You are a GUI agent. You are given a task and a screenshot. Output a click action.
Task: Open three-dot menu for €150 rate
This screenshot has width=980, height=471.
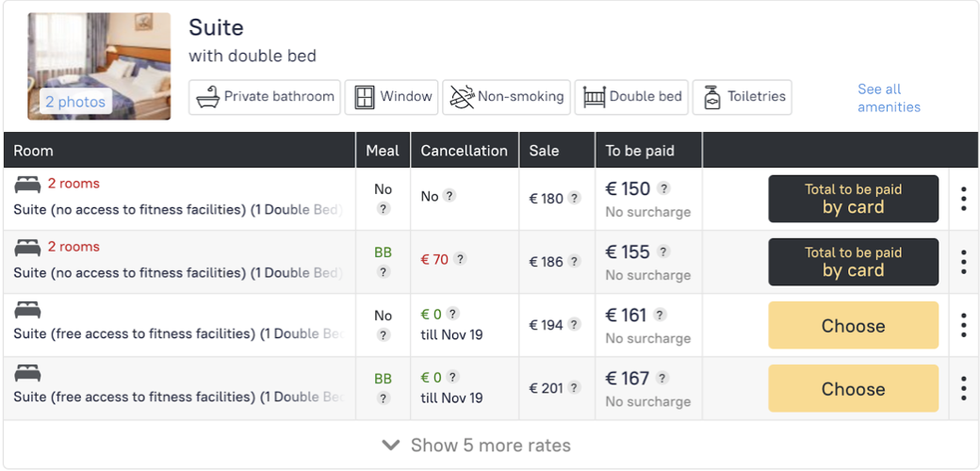coord(963,199)
